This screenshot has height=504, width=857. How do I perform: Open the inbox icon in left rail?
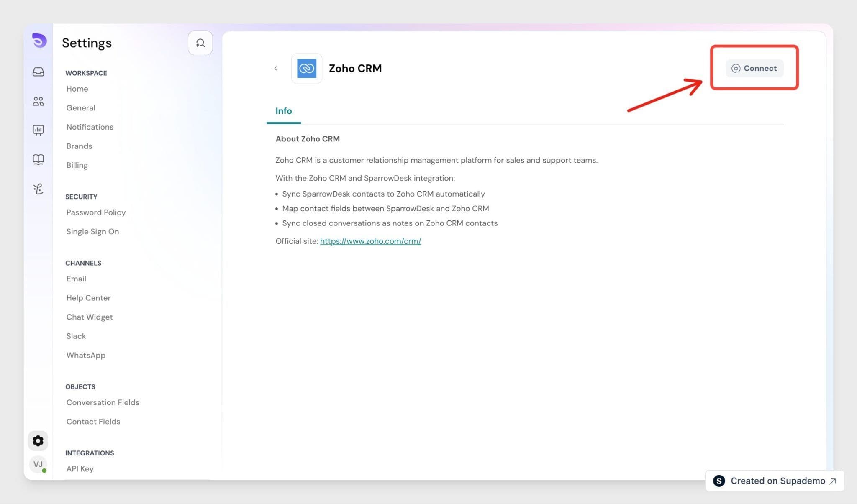(38, 72)
